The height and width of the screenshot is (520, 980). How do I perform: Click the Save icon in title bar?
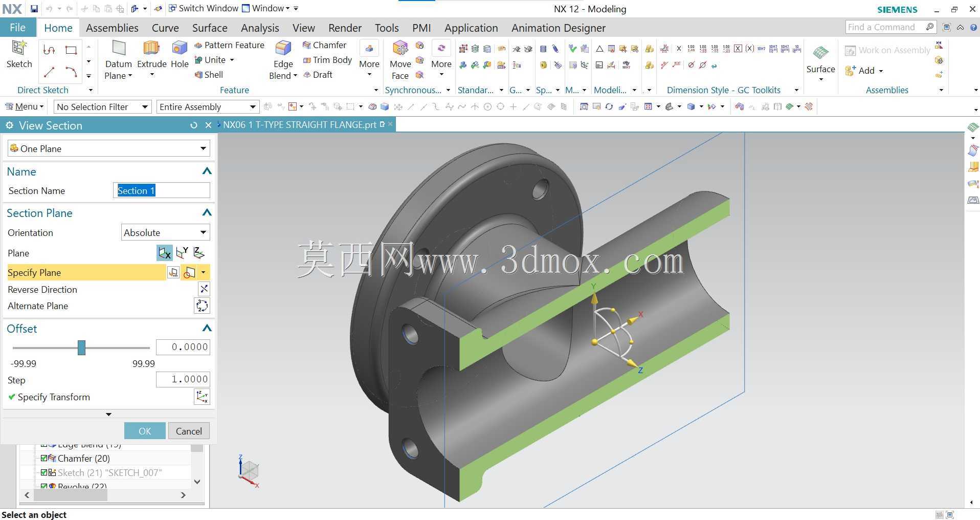click(x=34, y=9)
